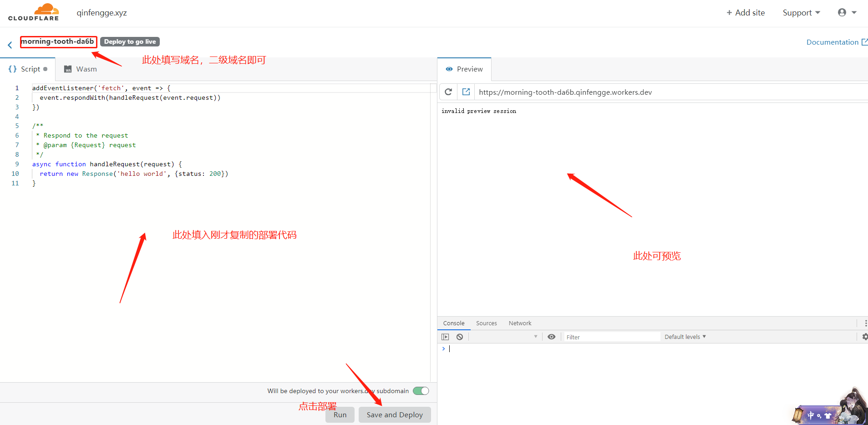Edit the worker name morning-tooth-da6b
868x425 pixels.
[x=58, y=41]
